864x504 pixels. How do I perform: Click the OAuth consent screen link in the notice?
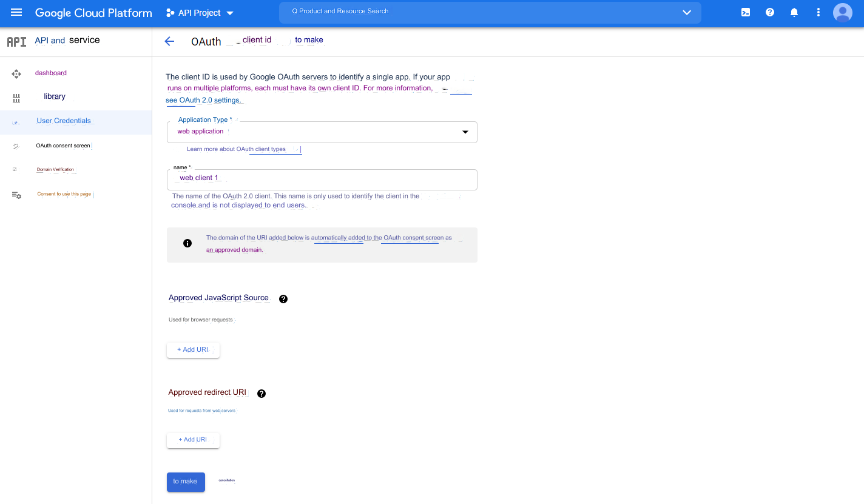[x=413, y=238]
